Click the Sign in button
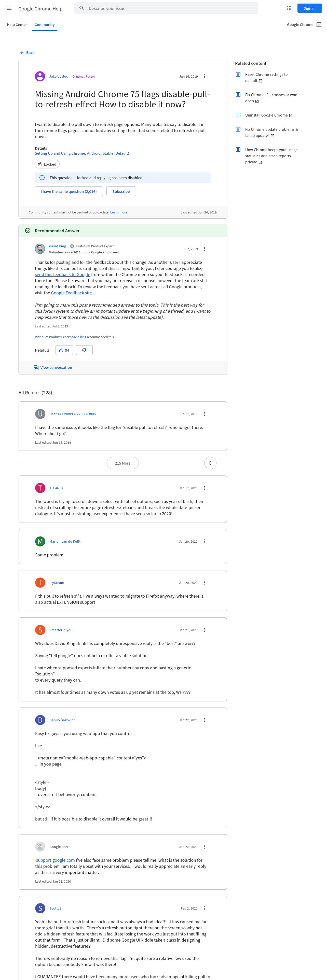Image resolution: width=327 pixels, height=980 pixels. pos(309,8)
